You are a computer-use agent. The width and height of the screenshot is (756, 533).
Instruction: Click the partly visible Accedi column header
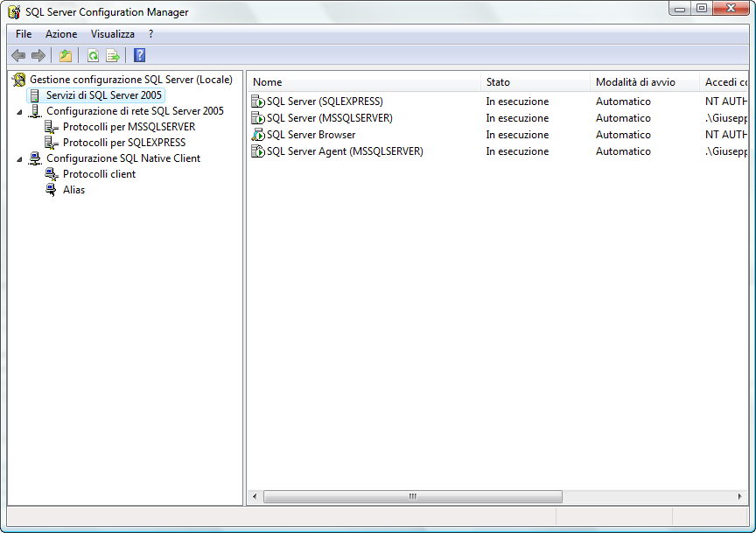724,82
